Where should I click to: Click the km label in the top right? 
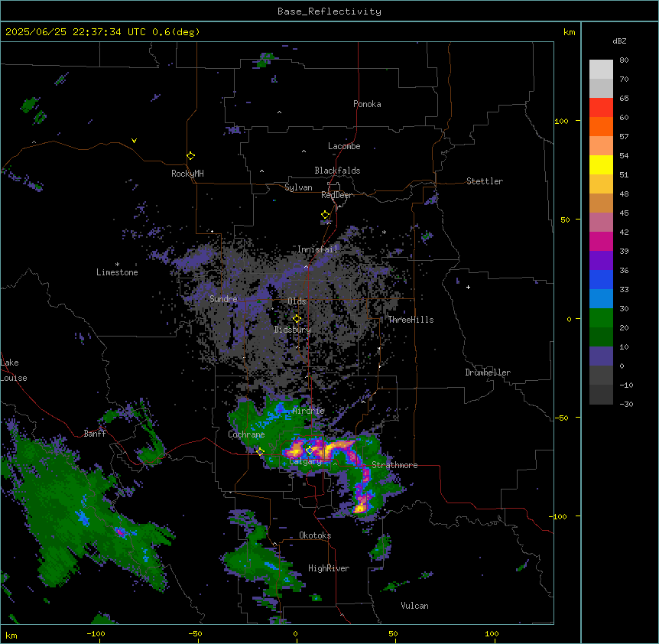tap(569, 32)
